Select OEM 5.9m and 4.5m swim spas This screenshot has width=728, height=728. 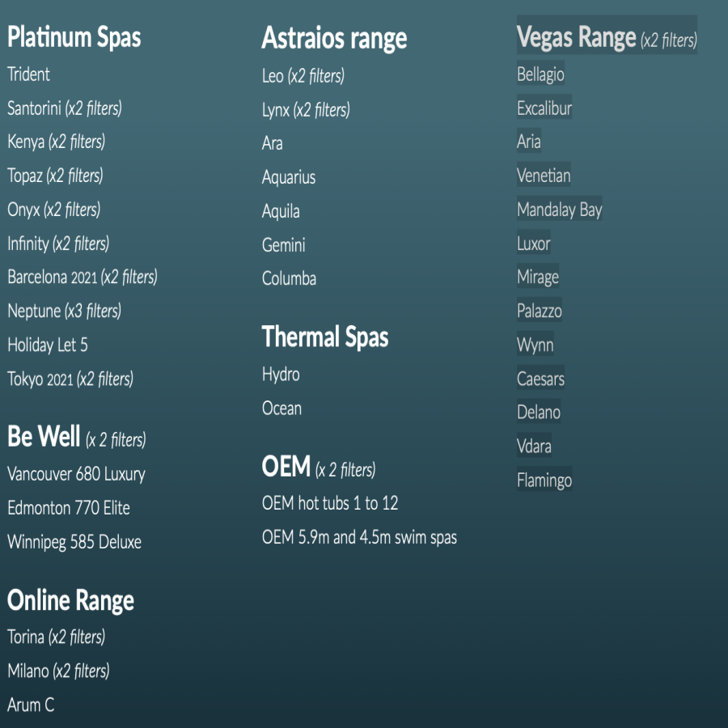pos(359,537)
